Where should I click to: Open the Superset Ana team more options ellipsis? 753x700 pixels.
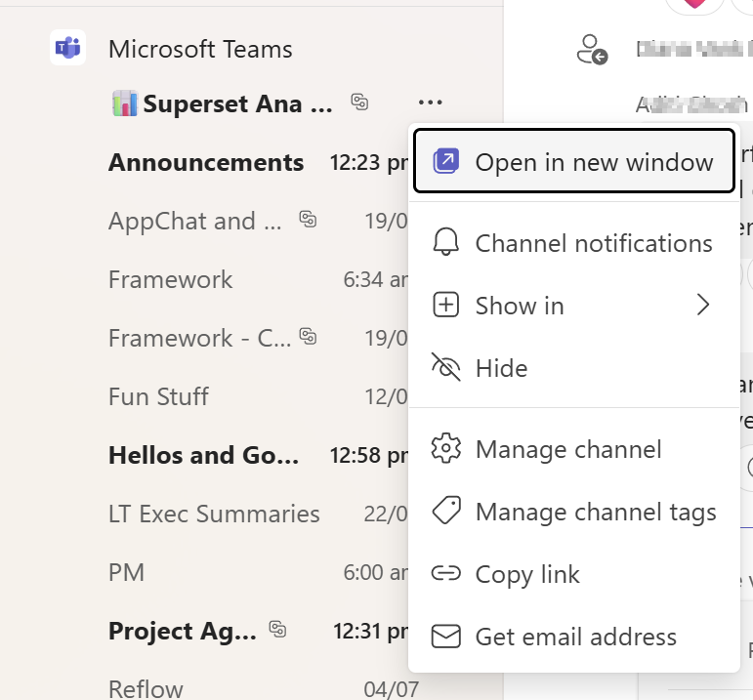[431, 103]
